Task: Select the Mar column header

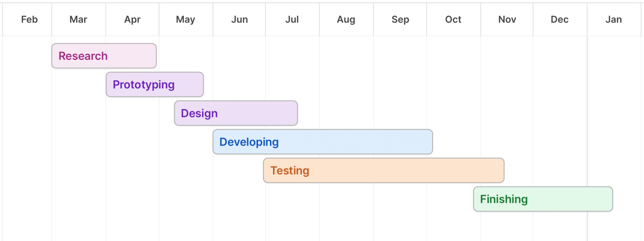Action: [x=78, y=20]
